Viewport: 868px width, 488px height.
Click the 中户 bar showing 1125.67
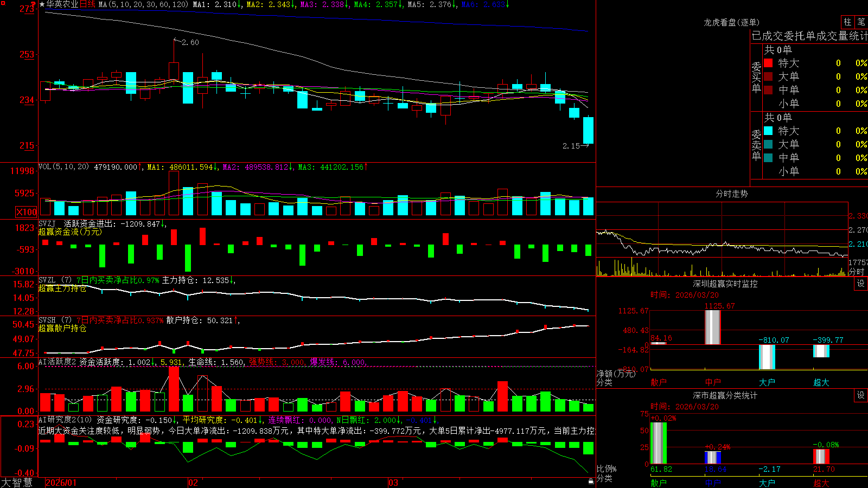click(713, 327)
